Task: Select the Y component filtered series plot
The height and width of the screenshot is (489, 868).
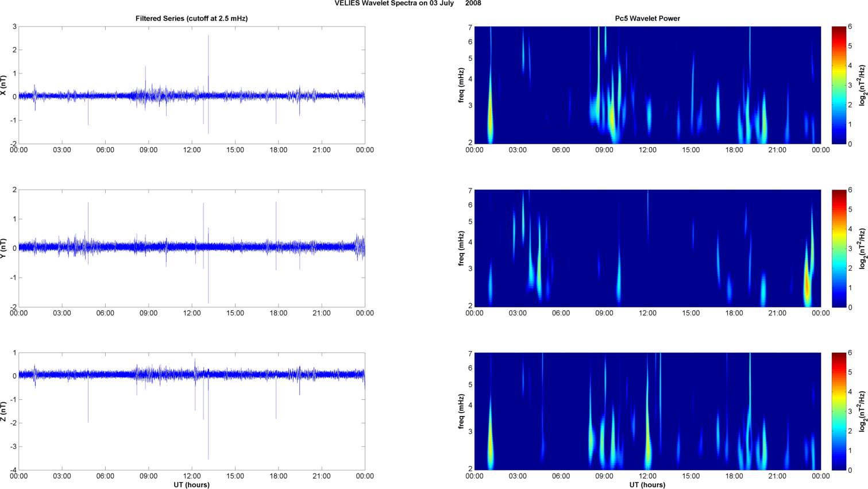Action: pos(192,248)
